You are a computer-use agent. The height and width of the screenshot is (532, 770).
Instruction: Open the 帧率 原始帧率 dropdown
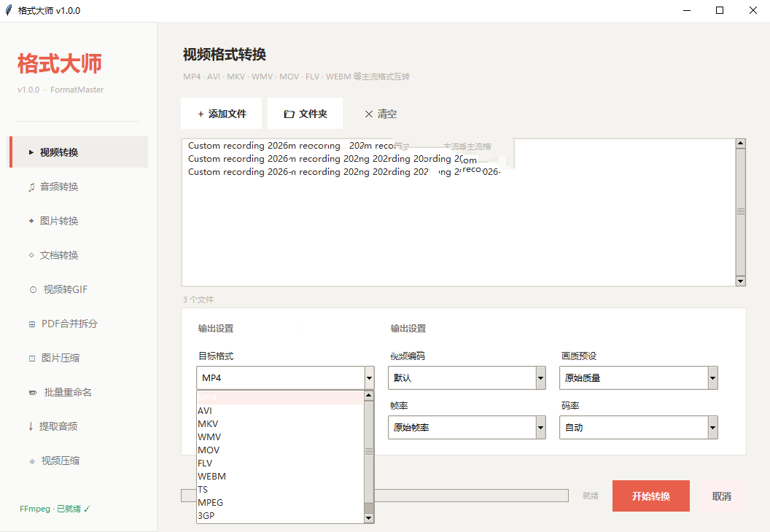(x=467, y=428)
